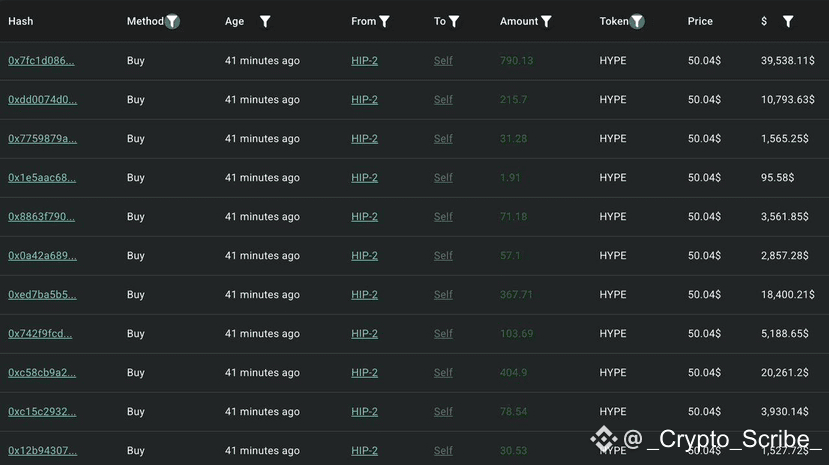This screenshot has height=465, width=829.
Task: Open transaction hash 0x1e5aac68...
Action: (42, 178)
